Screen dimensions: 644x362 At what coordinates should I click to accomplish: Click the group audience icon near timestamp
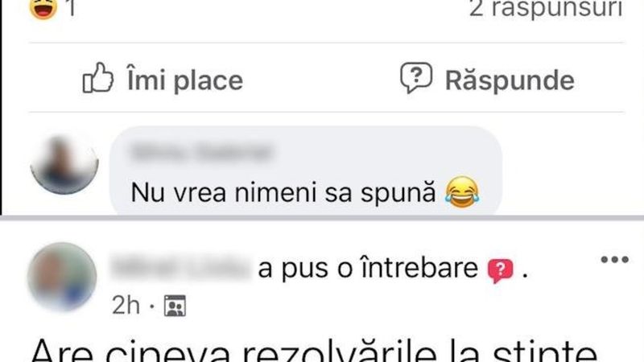click(x=175, y=306)
